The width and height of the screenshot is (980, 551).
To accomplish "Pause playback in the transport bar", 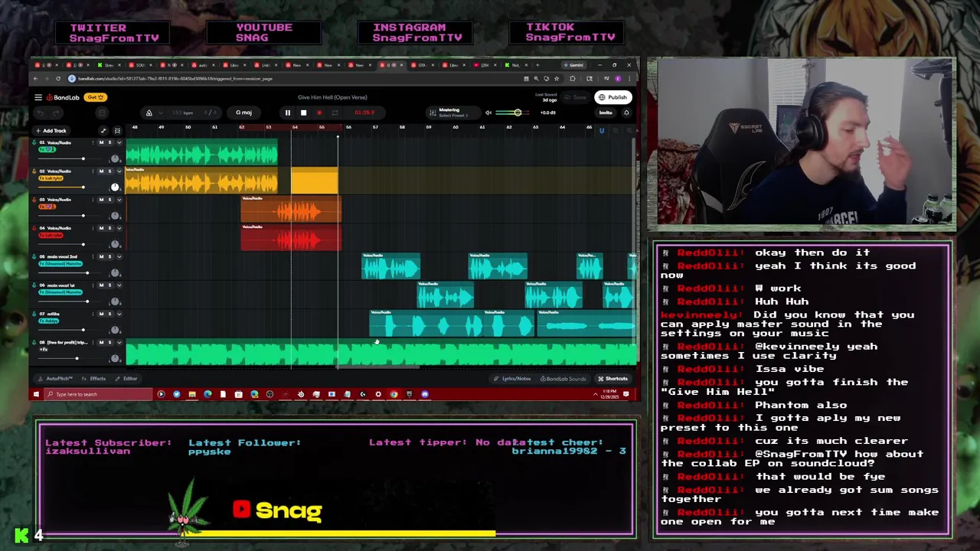I will click(288, 112).
